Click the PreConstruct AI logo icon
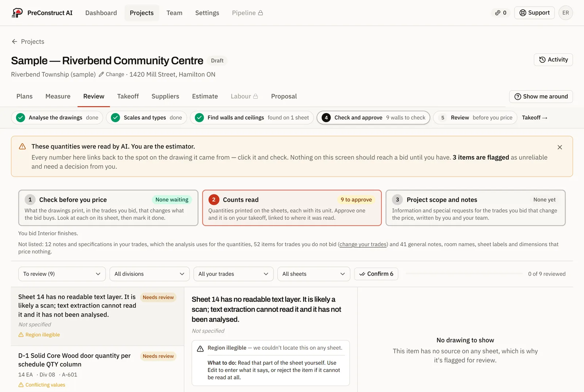584x392 pixels. point(17,13)
